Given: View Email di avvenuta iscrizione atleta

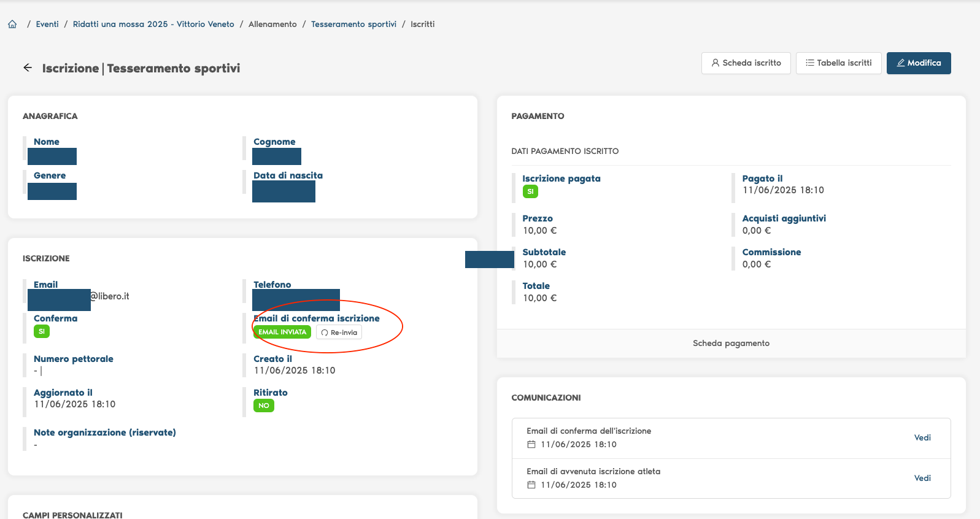Looking at the screenshot, I should click(x=922, y=479).
